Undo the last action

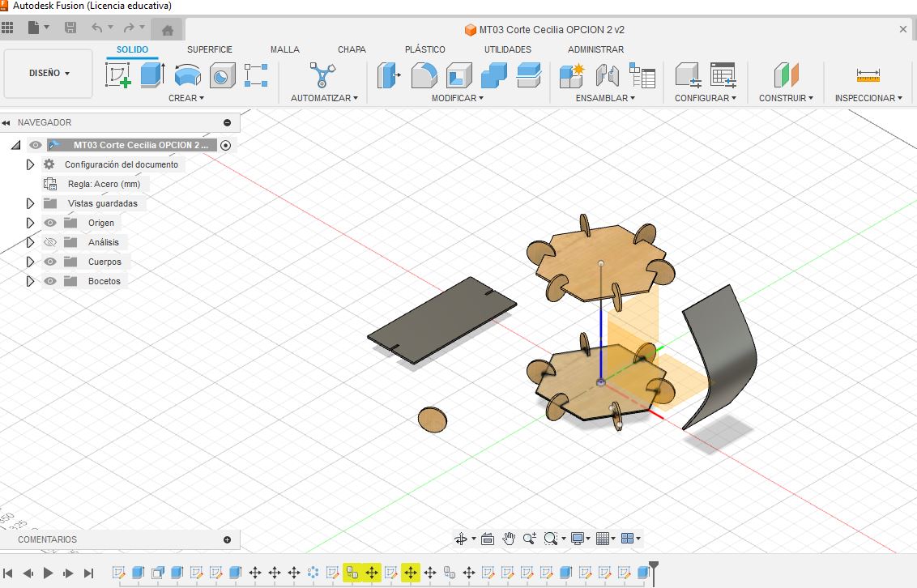[97, 28]
